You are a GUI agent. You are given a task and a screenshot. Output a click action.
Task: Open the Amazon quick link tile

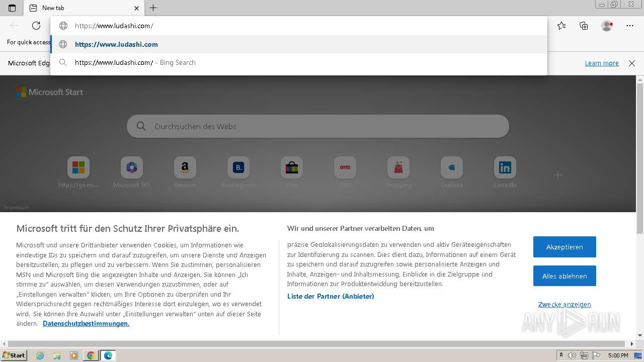pyautogui.click(x=185, y=172)
